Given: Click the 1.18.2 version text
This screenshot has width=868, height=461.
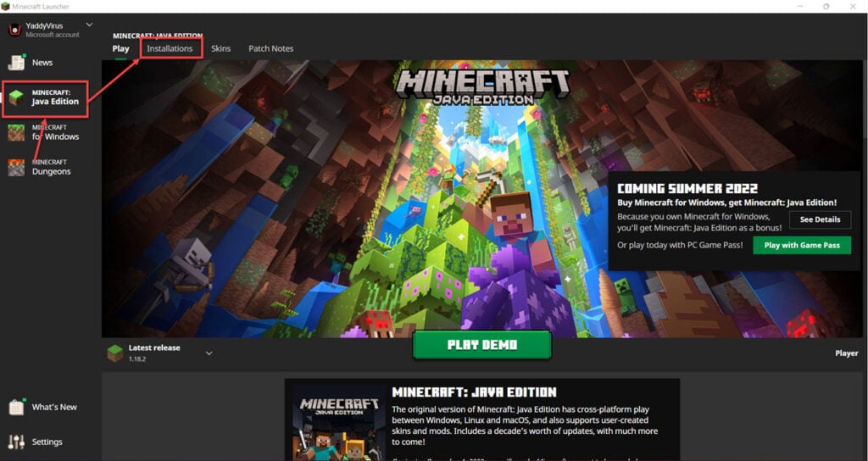Looking at the screenshot, I should tap(137, 359).
